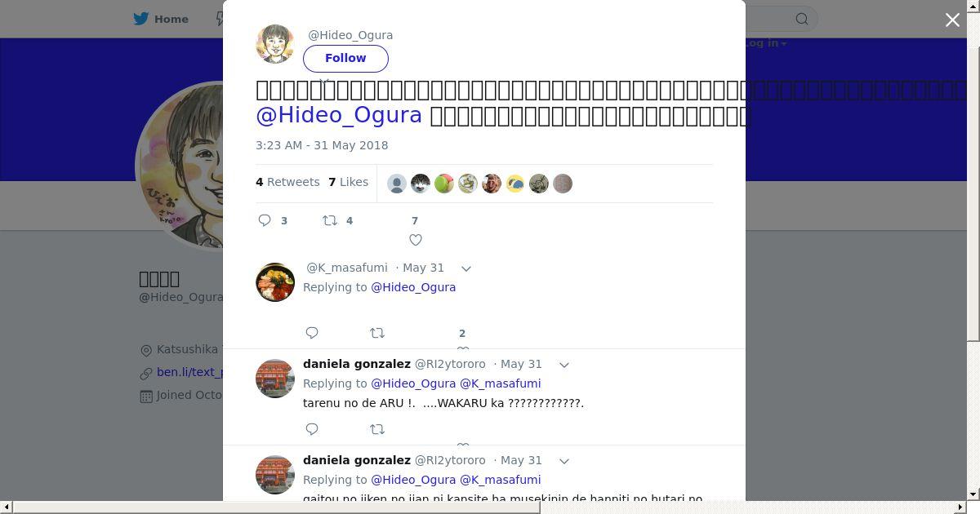View the 7 Likes list
Image resolution: width=980 pixels, height=514 pixels.
pos(349,182)
